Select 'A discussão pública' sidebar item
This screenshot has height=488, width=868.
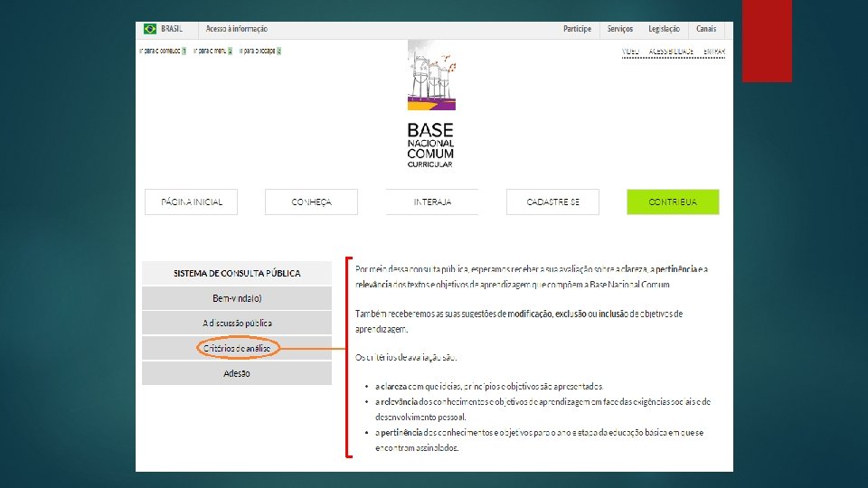[237, 324]
